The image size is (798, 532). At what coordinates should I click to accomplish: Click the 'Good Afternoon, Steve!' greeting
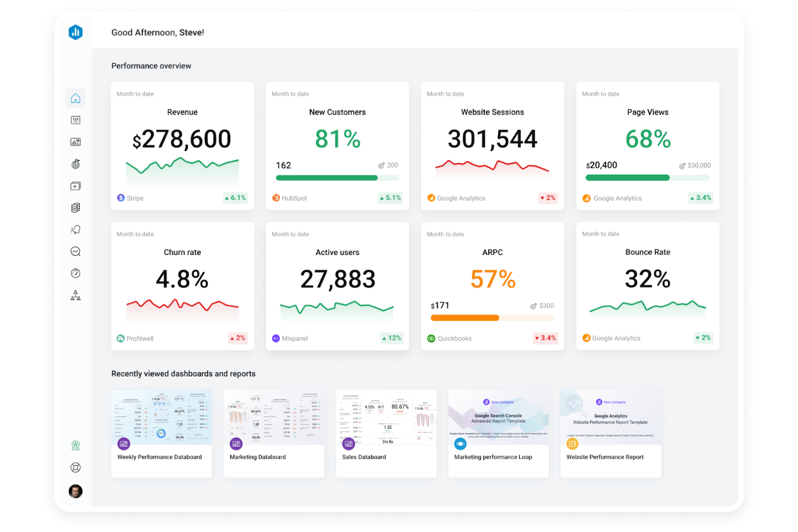(157, 32)
